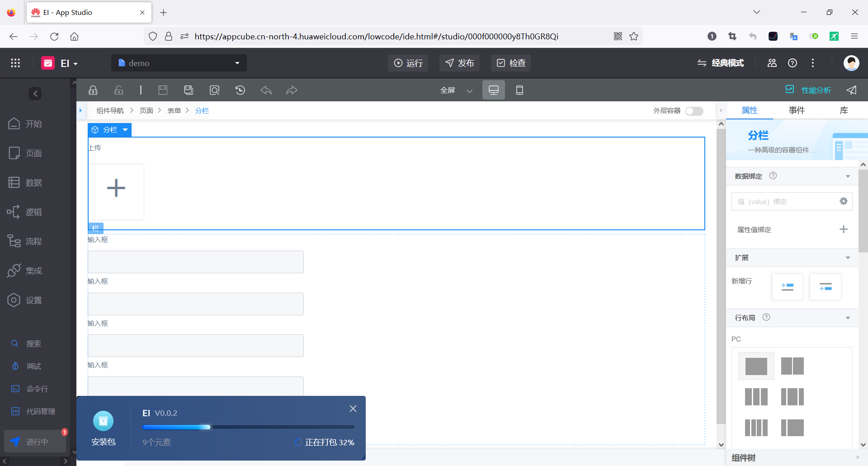868x466 pixels.
Task: Select the narrow-left wide-right layout
Action: [x=793, y=428]
